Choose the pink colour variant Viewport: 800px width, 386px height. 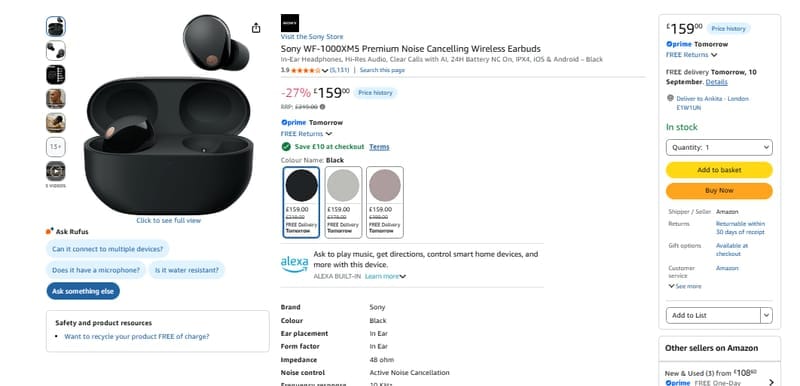click(x=385, y=202)
